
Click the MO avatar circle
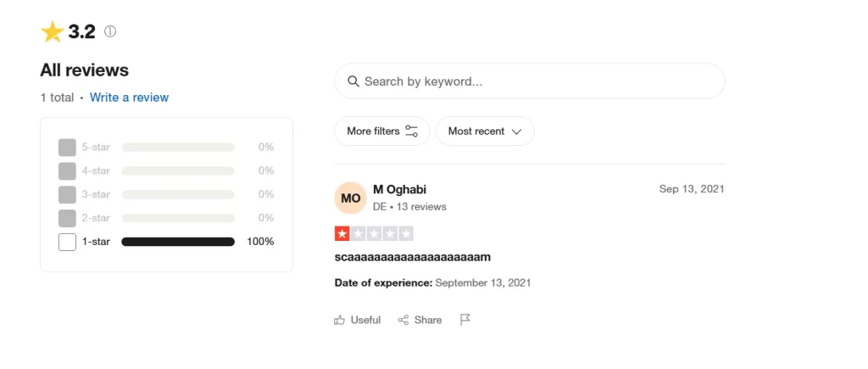click(x=350, y=198)
